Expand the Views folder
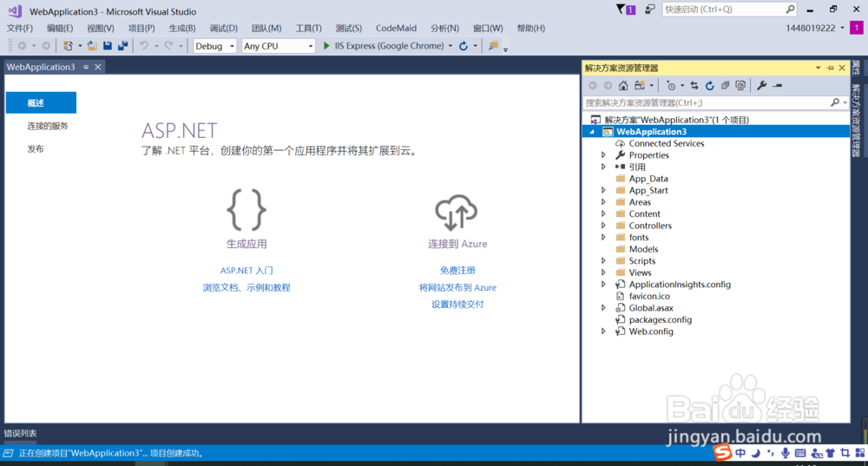 coord(603,272)
